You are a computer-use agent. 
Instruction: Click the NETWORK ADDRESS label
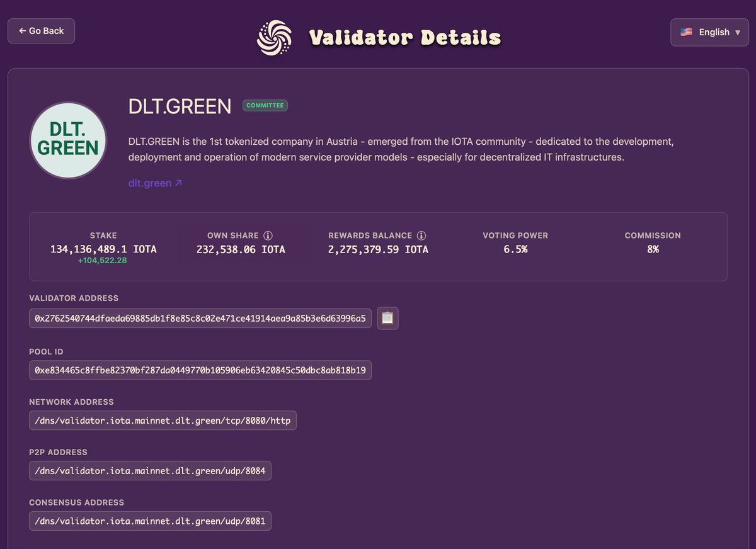click(71, 402)
